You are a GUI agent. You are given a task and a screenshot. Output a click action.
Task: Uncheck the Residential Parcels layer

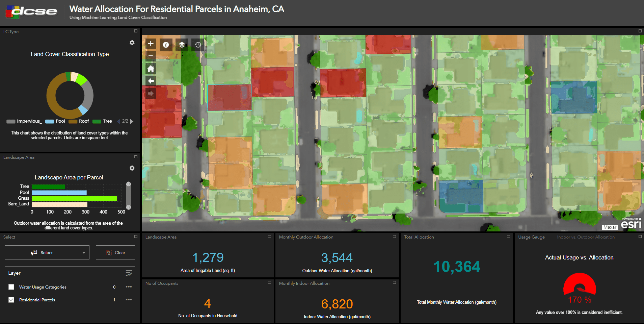(x=11, y=299)
